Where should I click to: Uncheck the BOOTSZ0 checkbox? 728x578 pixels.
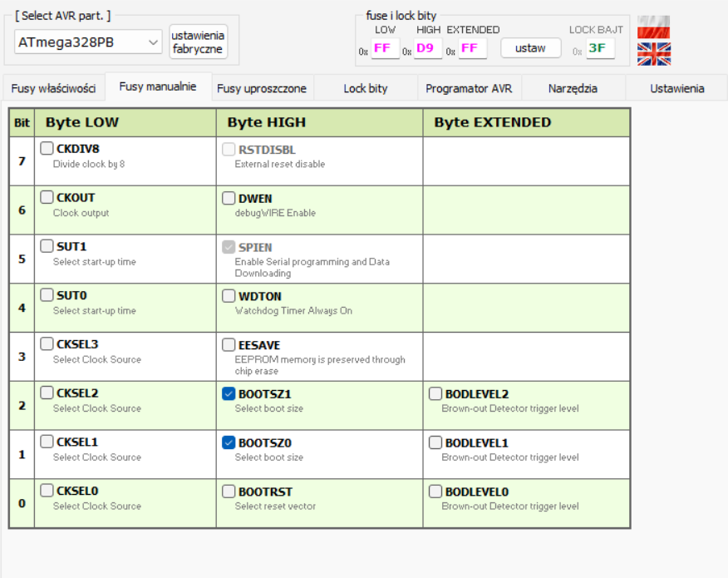pos(229,442)
